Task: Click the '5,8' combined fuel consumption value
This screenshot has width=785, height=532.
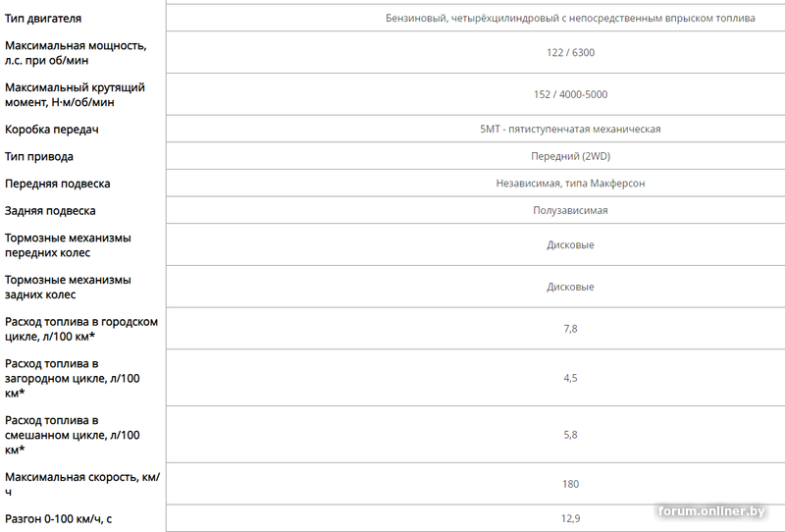Action: (x=570, y=435)
